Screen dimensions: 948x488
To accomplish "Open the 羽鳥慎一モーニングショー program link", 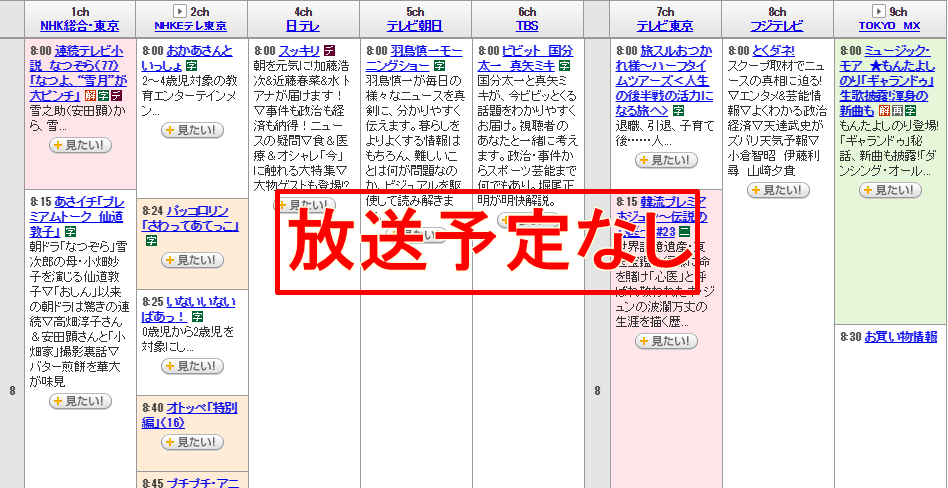I will (x=414, y=57).
